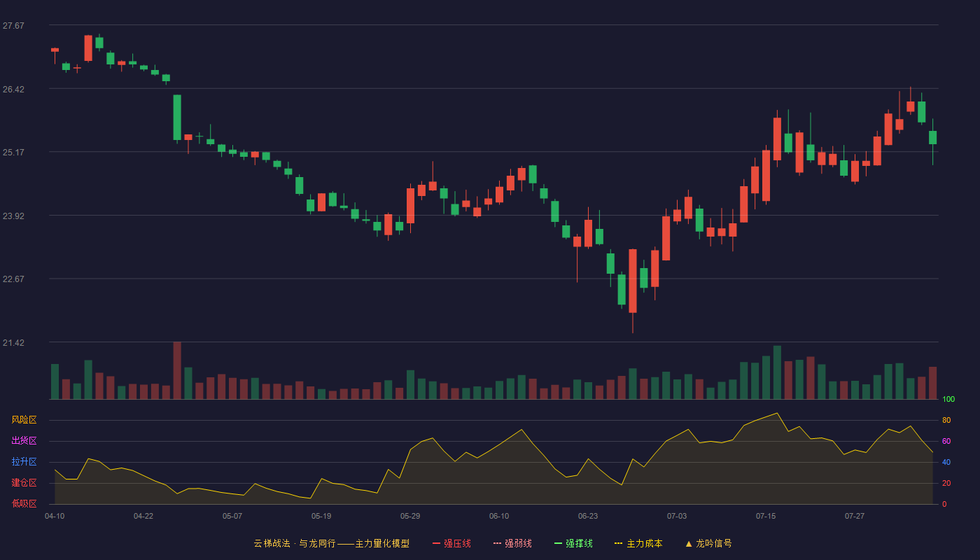The height and width of the screenshot is (560, 980).
Task: Click the 80 indicator axis value
Action: coord(946,420)
